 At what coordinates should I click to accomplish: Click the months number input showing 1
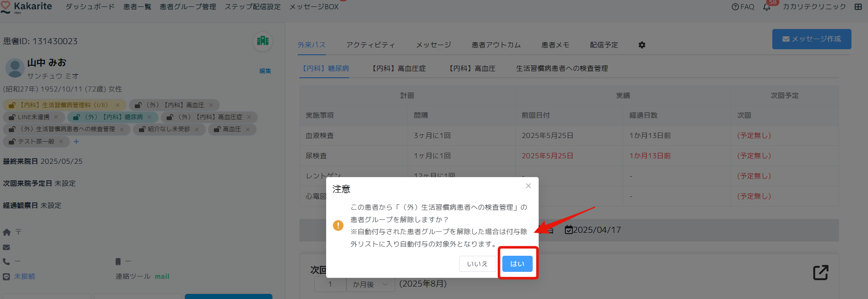[x=330, y=284]
